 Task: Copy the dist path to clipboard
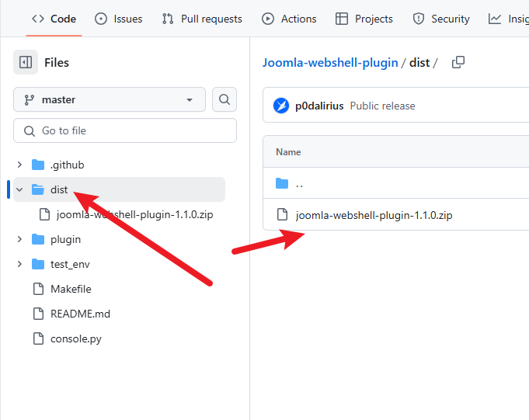pos(458,62)
